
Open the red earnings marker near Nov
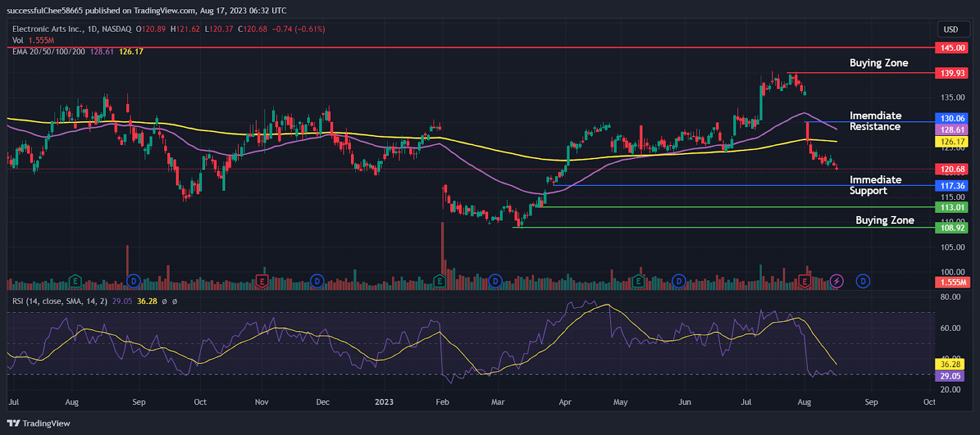click(x=262, y=281)
